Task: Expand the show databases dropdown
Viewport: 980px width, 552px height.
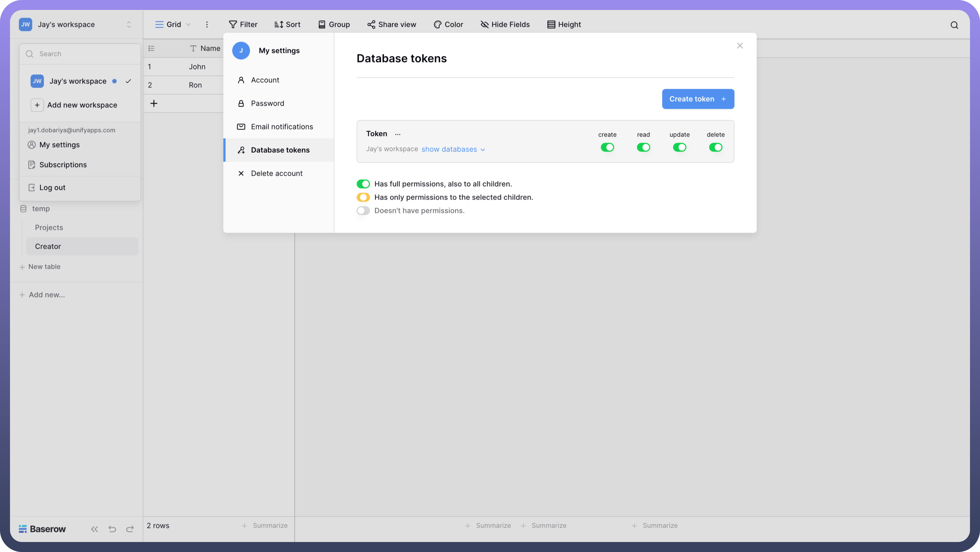Action: (453, 149)
